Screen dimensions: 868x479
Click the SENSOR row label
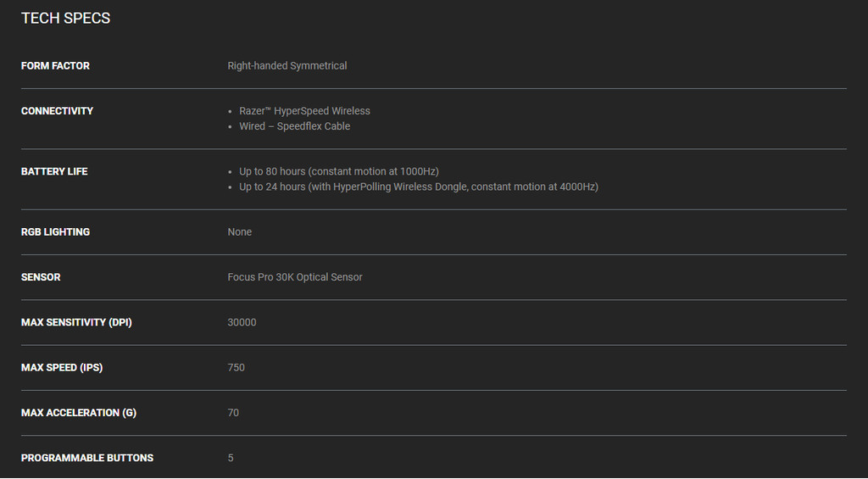pos(41,277)
